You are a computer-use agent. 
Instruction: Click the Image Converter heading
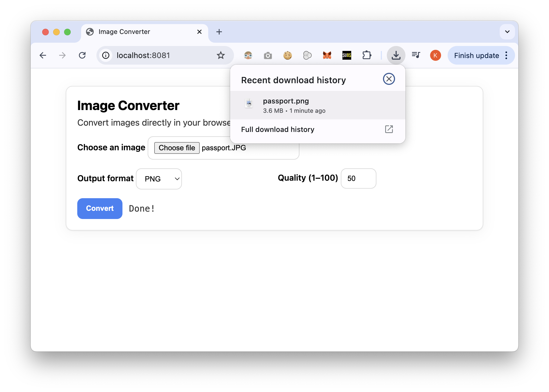coord(128,106)
